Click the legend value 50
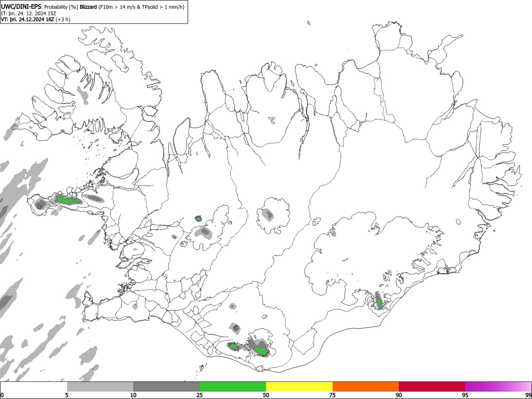This screenshot has height=399, width=532. pos(266,395)
